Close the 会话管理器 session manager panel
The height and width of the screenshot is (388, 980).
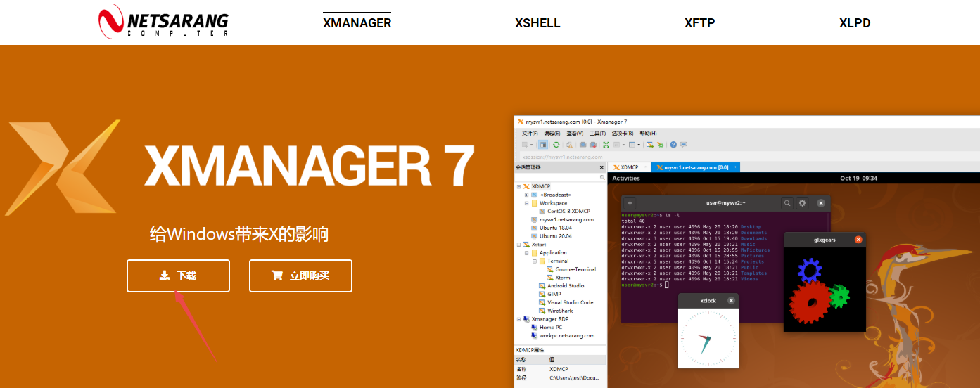click(x=602, y=167)
